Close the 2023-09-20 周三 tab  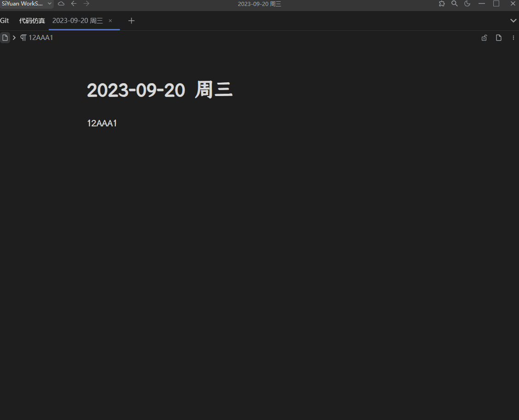(110, 21)
